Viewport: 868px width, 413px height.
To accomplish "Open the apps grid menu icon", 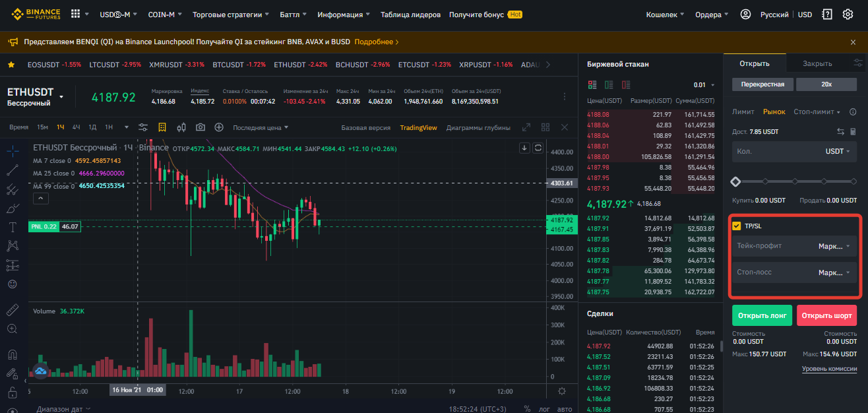I will coord(75,14).
